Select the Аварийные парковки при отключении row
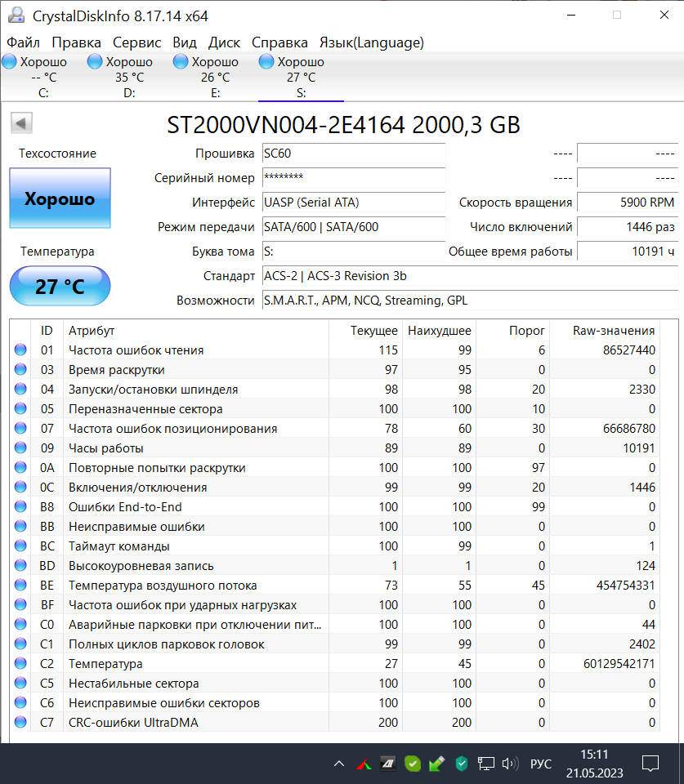Image resolution: width=684 pixels, height=784 pixels. [x=335, y=625]
